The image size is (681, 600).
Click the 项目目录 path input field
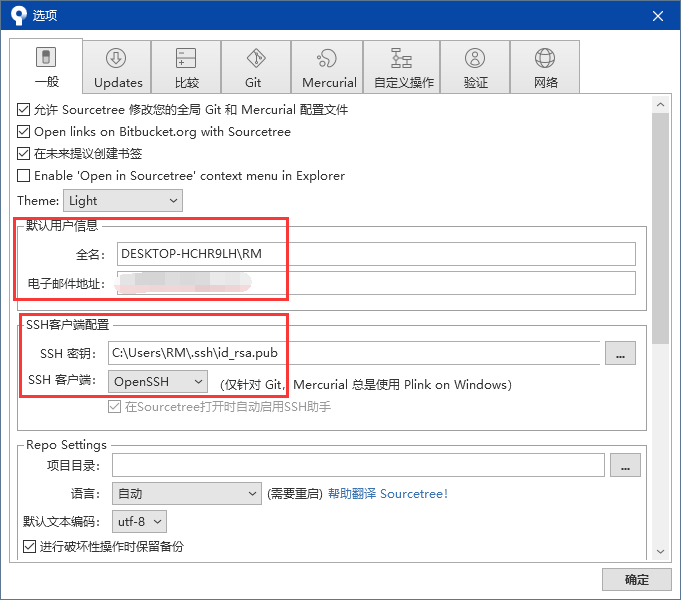[x=358, y=465]
